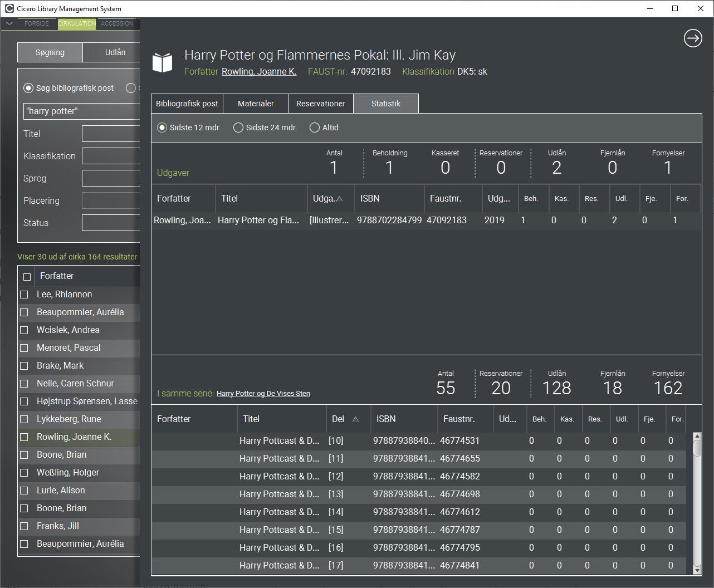Open the Materialer tab
This screenshot has width=714, height=588.
click(256, 104)
